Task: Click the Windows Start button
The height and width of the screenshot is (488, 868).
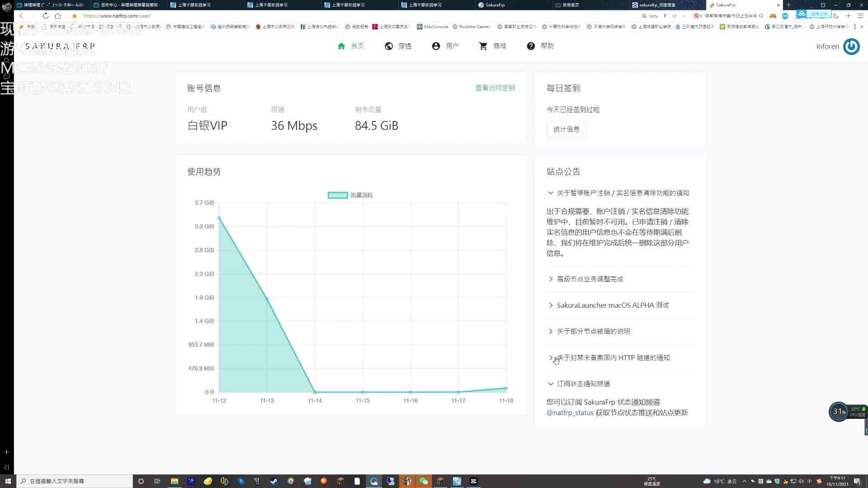Action: (x=8, y=481)
